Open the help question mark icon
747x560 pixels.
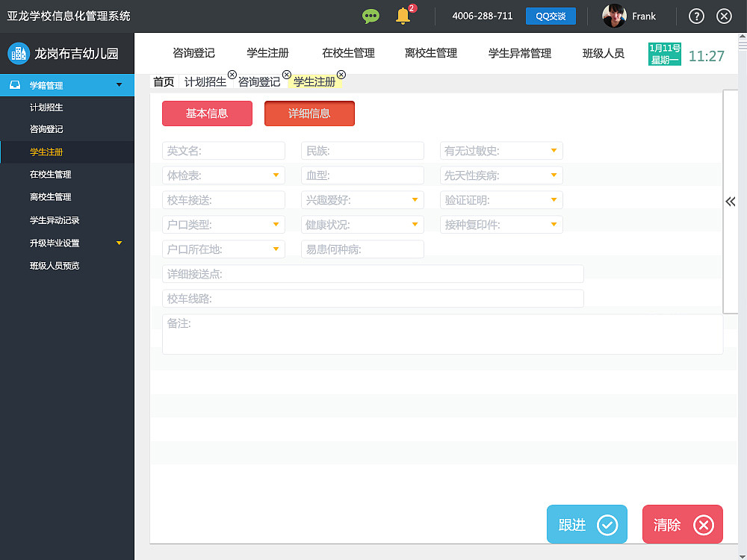[x=695, y=16]
